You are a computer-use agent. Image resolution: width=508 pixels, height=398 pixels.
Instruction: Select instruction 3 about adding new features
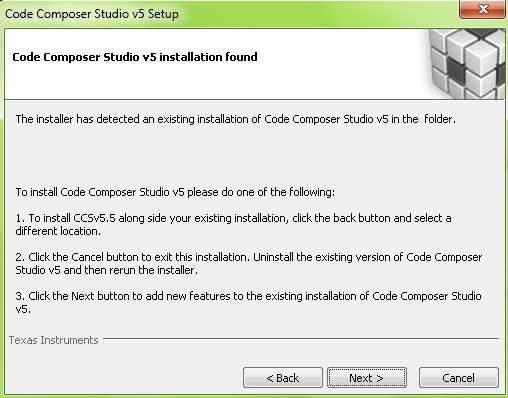coord(248,302)
